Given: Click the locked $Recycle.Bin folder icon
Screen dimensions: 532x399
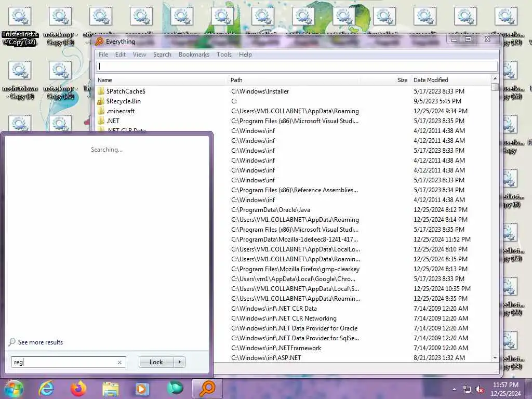Looking at the screenshot, I should (101, 101).
